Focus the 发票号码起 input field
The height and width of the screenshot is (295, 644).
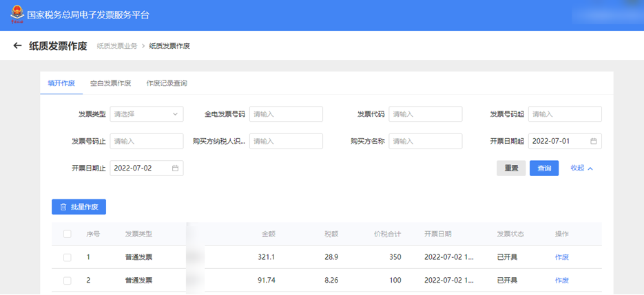565,114
